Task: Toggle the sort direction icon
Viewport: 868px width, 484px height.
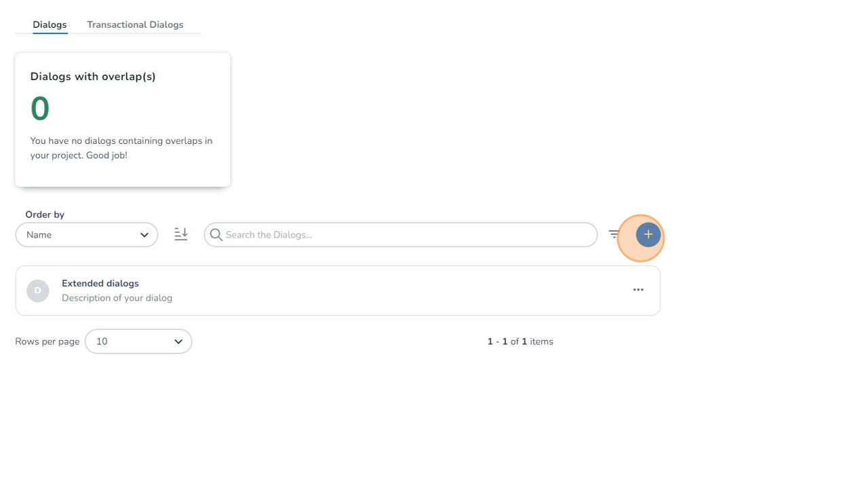Action: point(181,234)
